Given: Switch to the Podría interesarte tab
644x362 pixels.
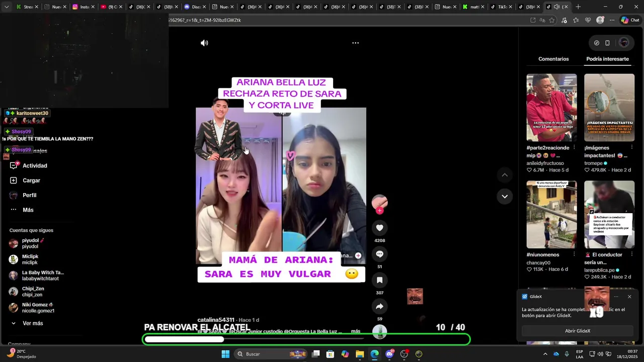Looking at the screenshot, I should pyautogui.click(x=607, y=59).
